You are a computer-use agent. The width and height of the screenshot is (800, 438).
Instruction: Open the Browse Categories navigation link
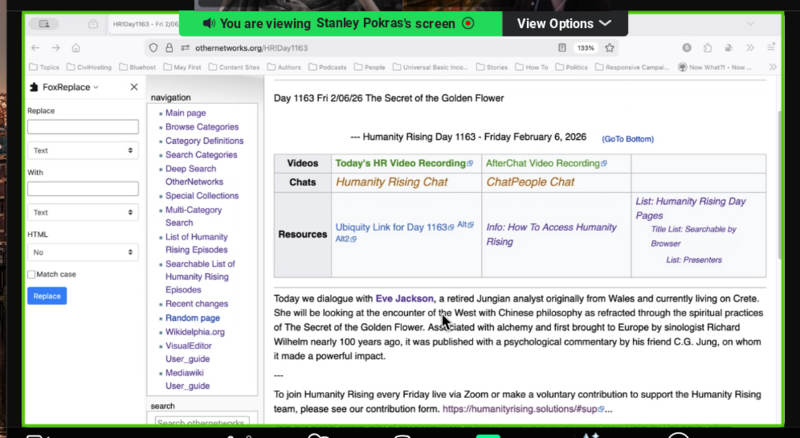coord(202,127)
